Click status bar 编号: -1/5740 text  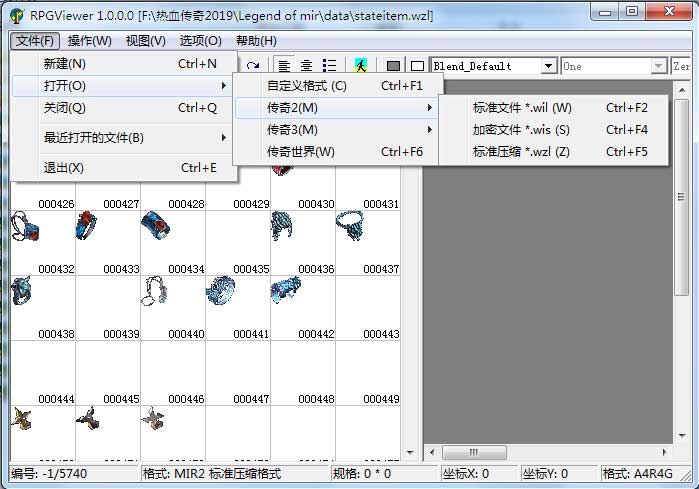[x=49, y=473]
